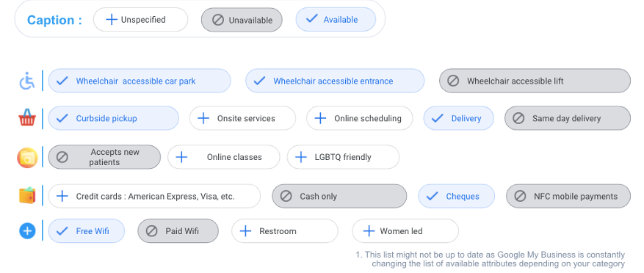Click the blue plus circle category icon
This screenshot has width=644, height=273.
click(27, 231)
